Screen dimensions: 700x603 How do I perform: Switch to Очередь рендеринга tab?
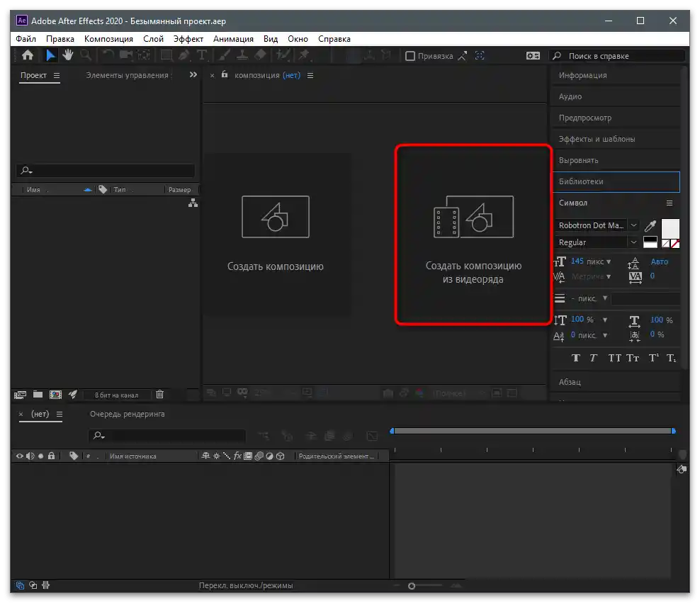pos(128,415)
